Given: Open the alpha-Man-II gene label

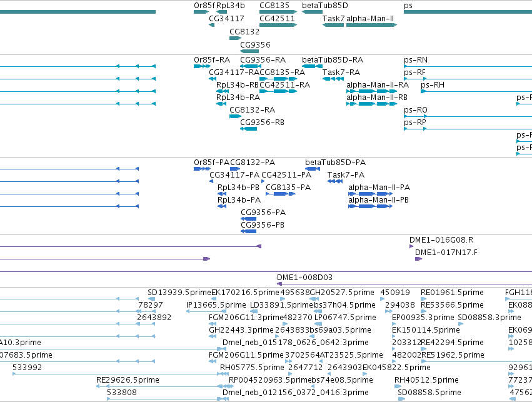Looking at the screenshot, I should tap(370, 19).
